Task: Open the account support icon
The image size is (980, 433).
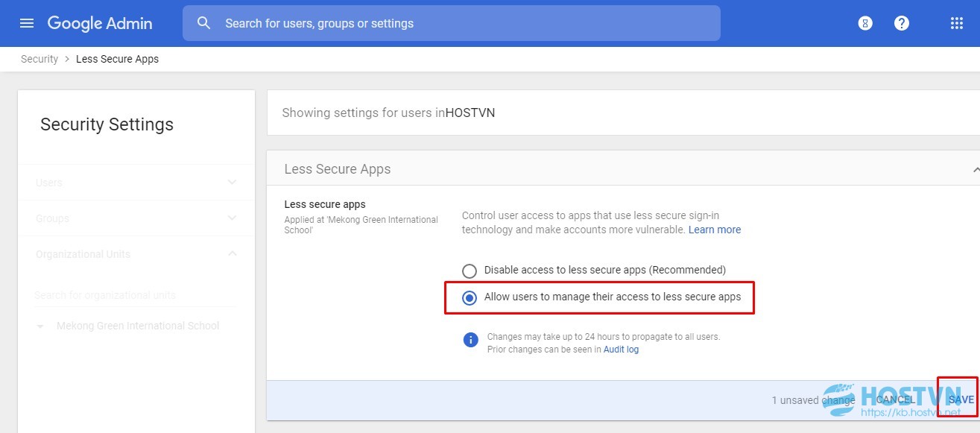Action: tap(864, 23)
